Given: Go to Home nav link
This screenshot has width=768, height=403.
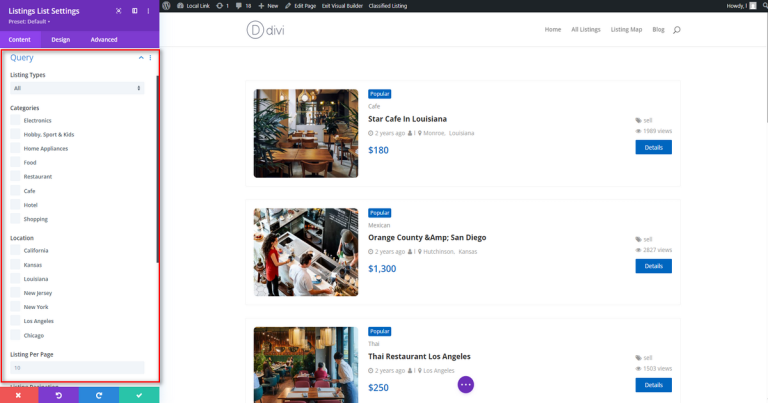Looking at the screenshot, I should 552,29.
